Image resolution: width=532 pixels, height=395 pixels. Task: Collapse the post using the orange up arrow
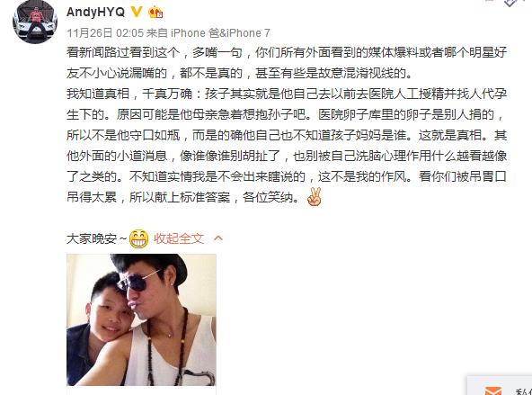coord(218,238)
